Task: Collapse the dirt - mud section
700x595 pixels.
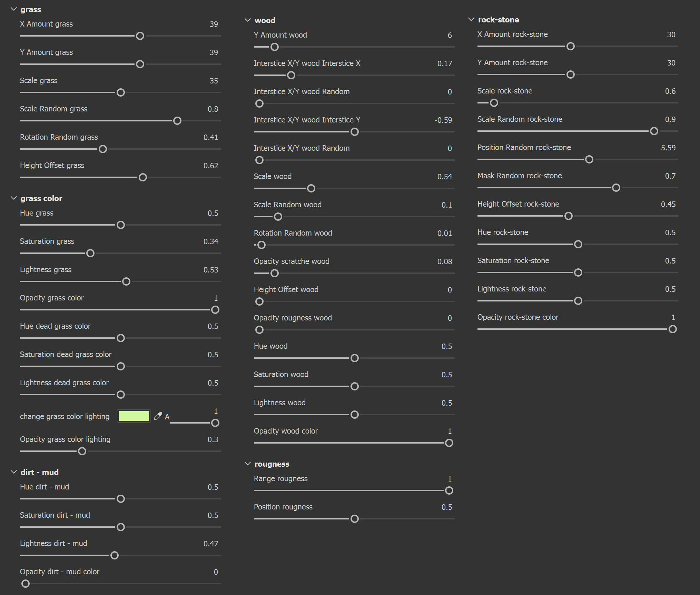Action: (x=14, y=472)
